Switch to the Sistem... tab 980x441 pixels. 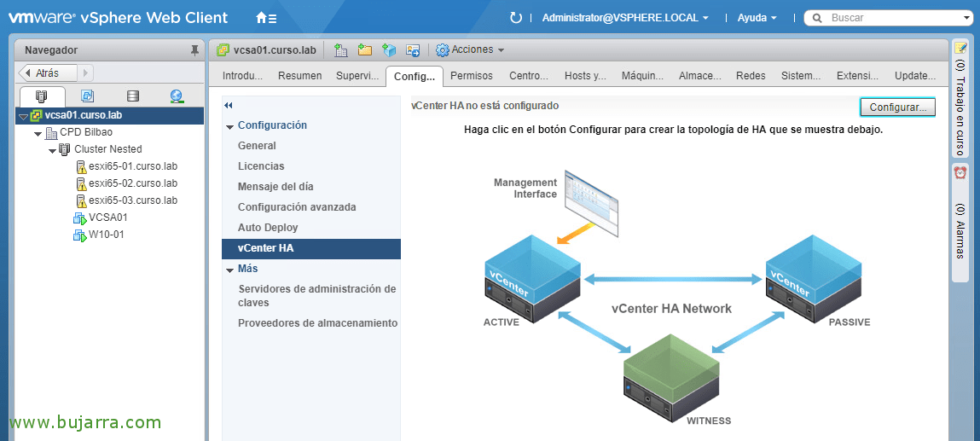tap(801, 76)
